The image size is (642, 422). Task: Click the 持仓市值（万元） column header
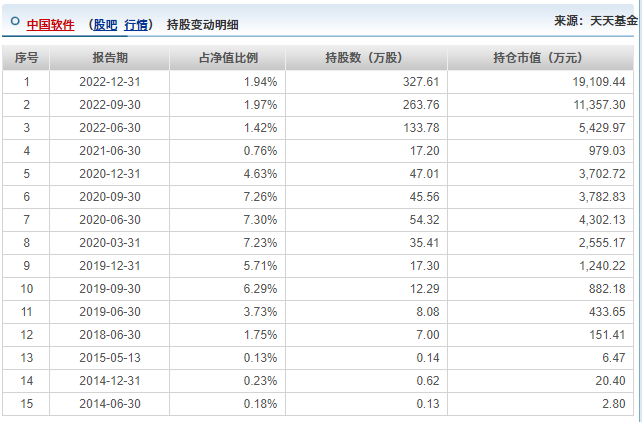pos(536,57)
